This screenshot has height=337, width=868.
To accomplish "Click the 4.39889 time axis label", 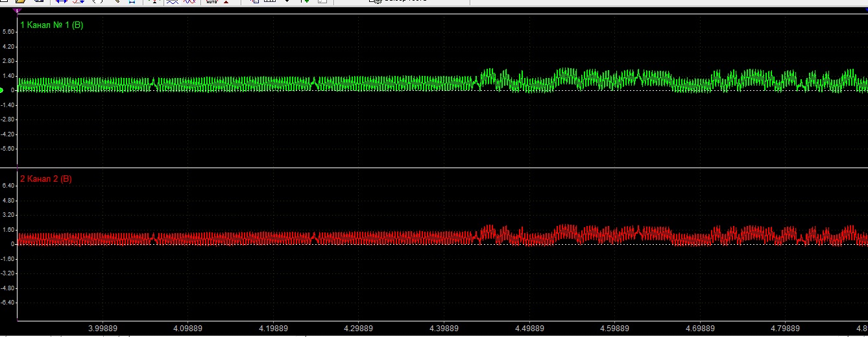I will tap(444, 329).
